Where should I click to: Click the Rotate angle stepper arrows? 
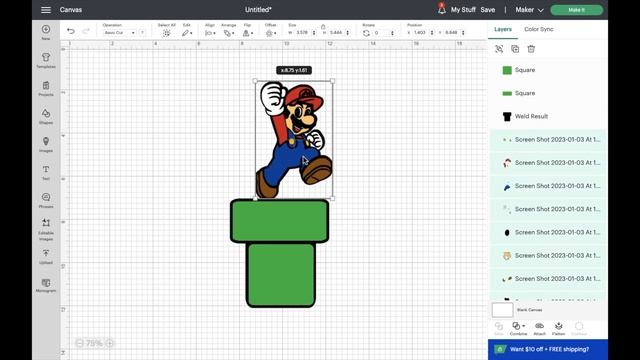392,33
